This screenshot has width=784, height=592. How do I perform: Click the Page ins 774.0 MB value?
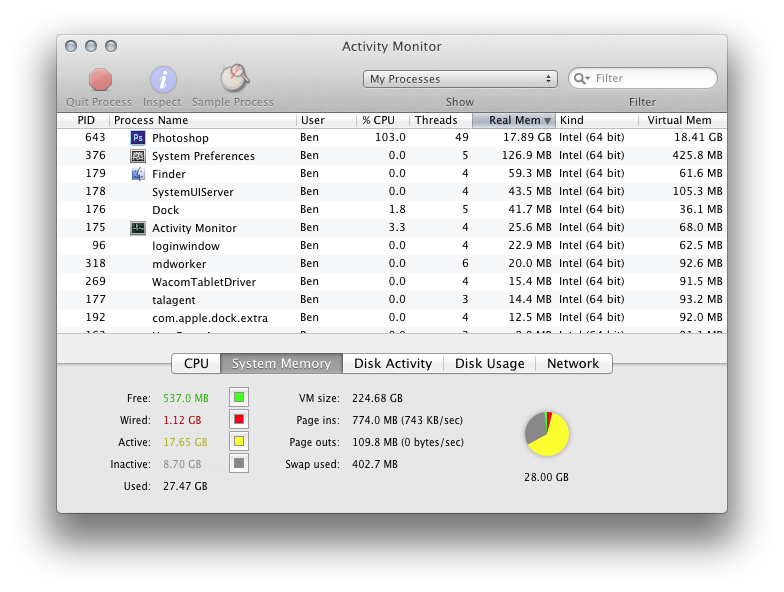[x=407, y=420]
